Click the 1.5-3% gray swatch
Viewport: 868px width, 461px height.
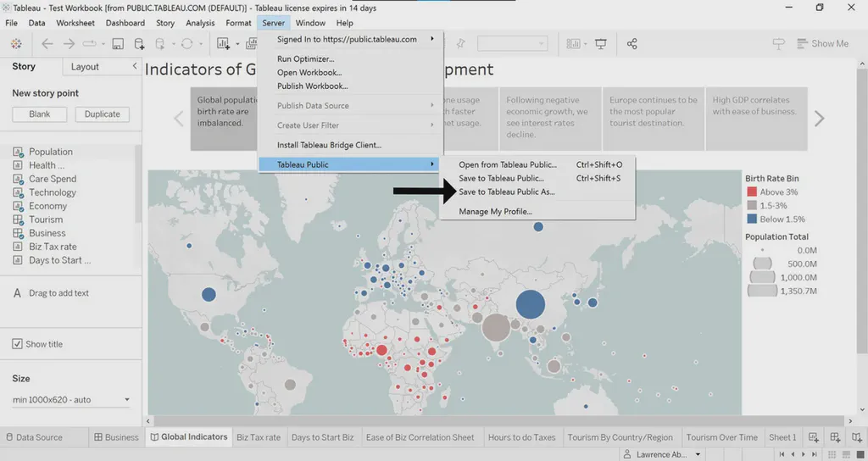[752, 205]
